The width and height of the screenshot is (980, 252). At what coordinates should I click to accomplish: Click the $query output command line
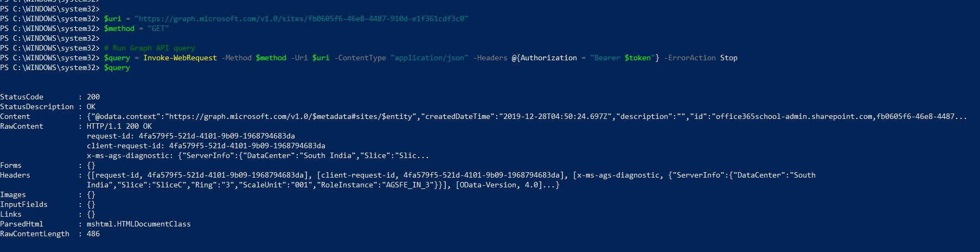coord(117,67)
